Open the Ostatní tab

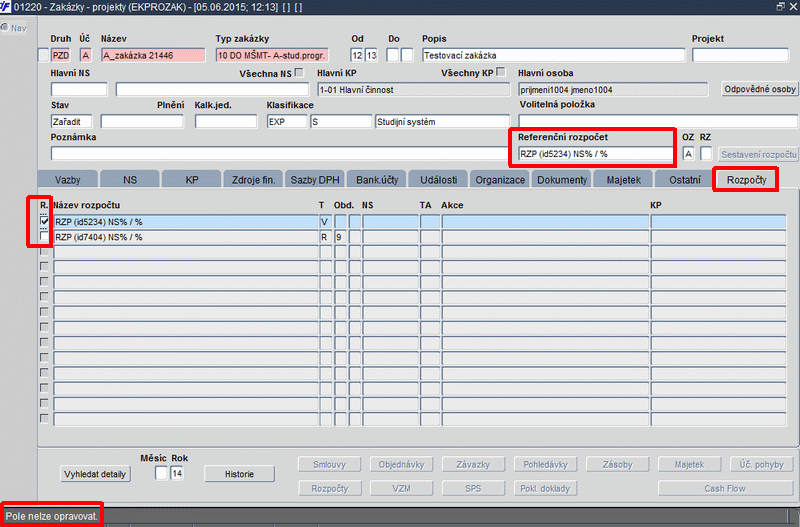(x=685, y=180)
